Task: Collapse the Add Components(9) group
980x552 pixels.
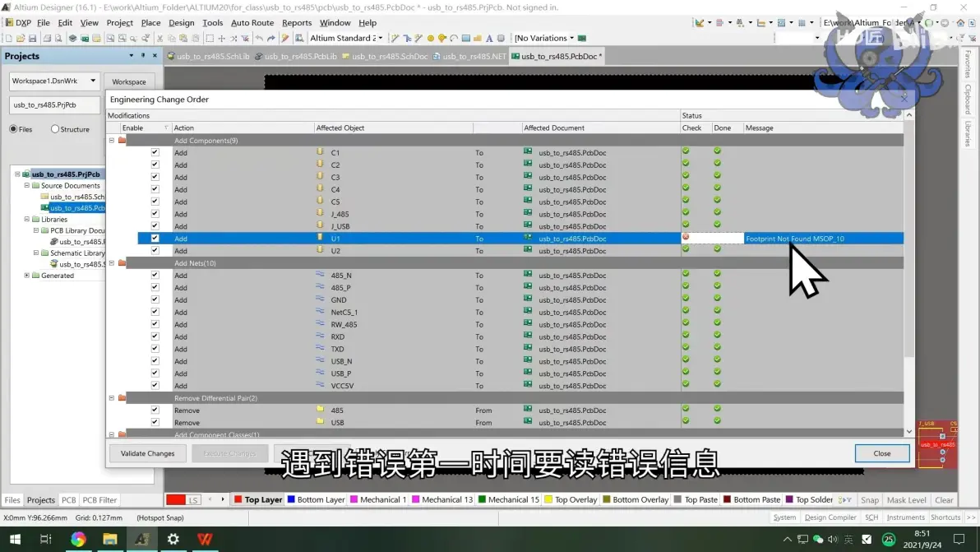Action: pos(112,140)
